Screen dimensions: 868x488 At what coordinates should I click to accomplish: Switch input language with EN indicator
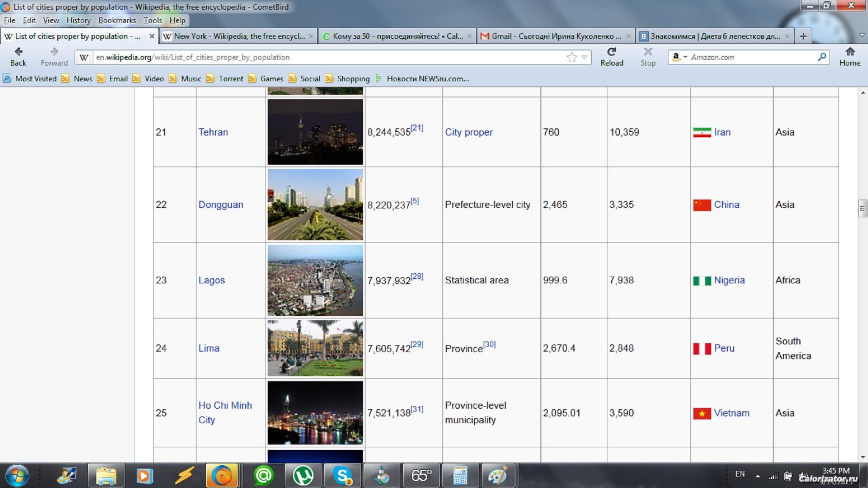coord(740,474)
